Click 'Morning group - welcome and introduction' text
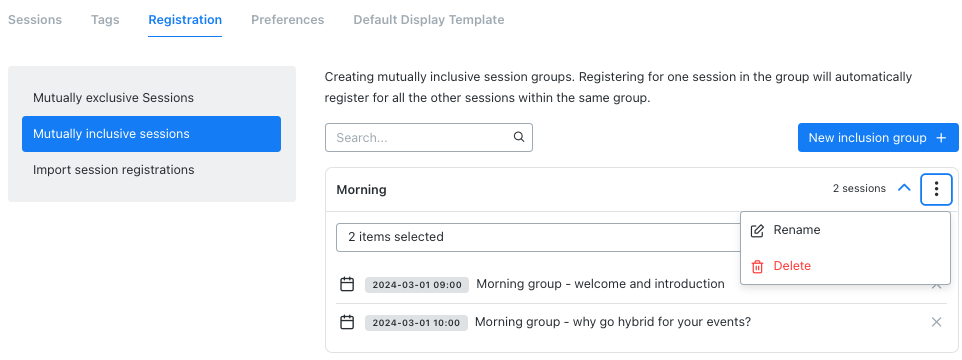Image resolution: width=962 pixels, height=360 pixels. click(600, 284)
